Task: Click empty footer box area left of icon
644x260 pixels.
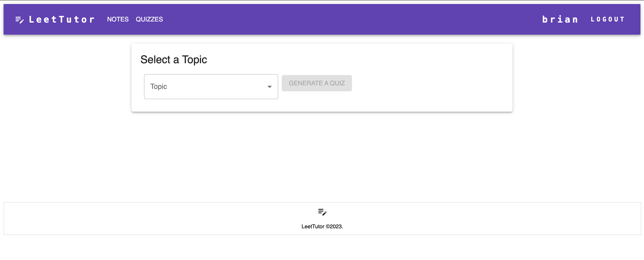Action: pos(150,218)
